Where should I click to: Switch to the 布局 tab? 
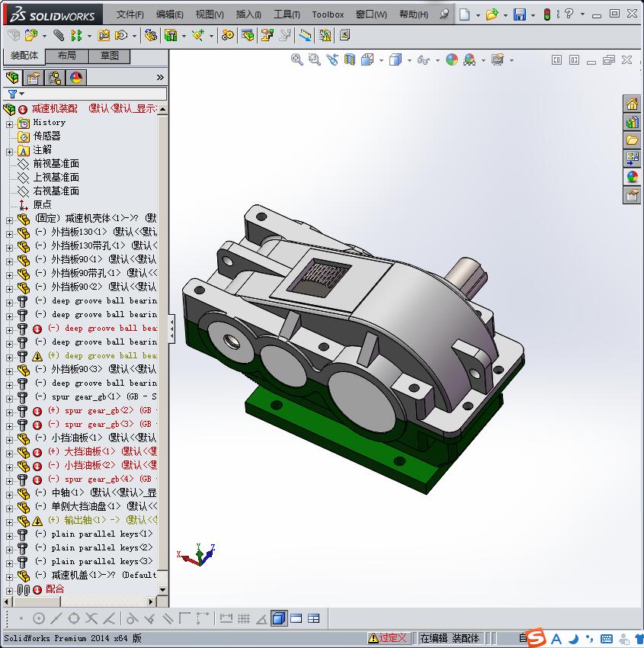pos(67,56)
